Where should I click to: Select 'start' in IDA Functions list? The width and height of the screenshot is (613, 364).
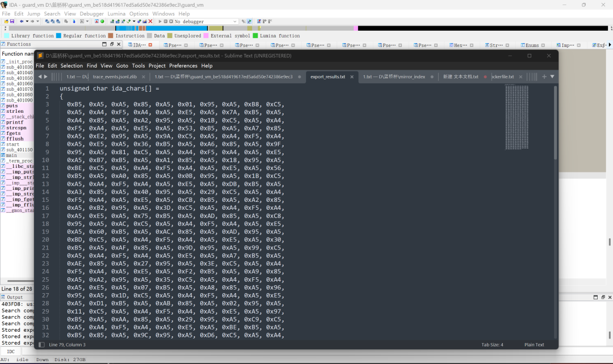[12, 144]
